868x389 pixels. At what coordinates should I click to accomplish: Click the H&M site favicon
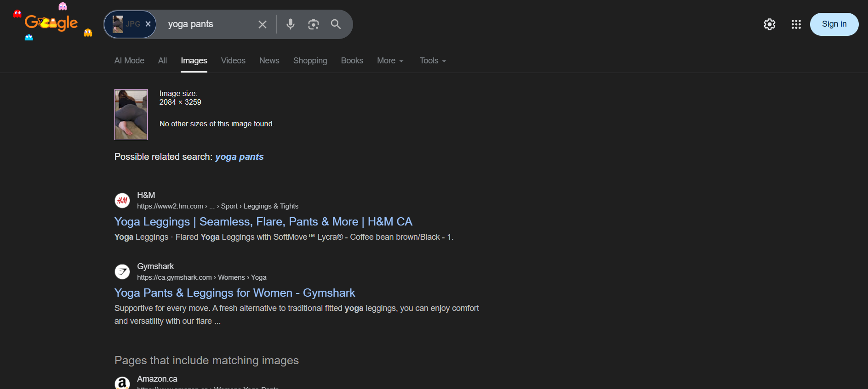pos(122,200)
